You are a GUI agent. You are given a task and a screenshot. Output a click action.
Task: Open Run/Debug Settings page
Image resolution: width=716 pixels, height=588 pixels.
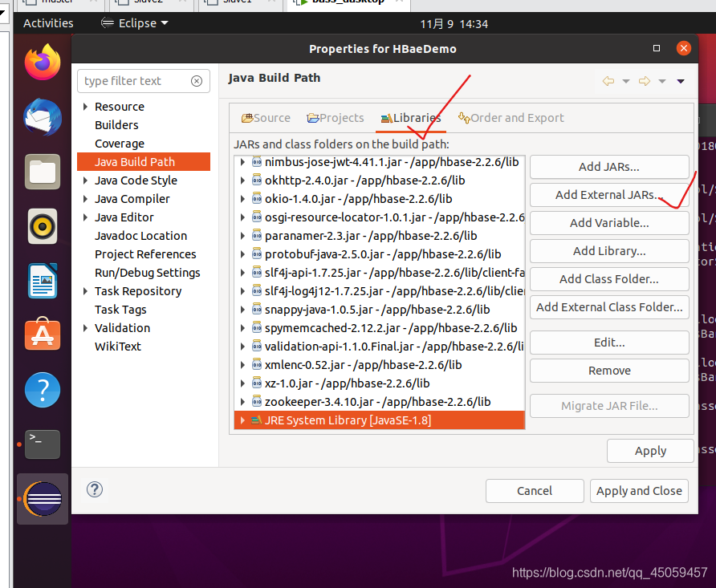tap(148, 273)
